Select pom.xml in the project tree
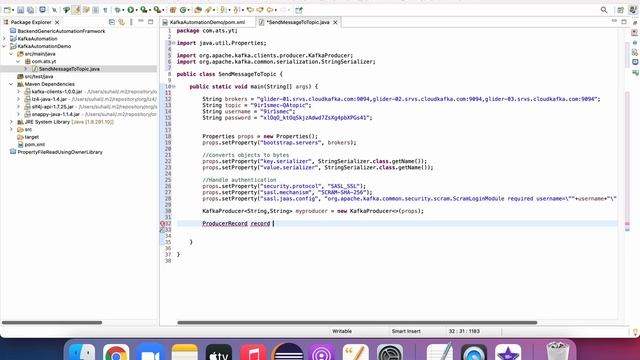This screenshot has width=640, height=360. [35, 144]
